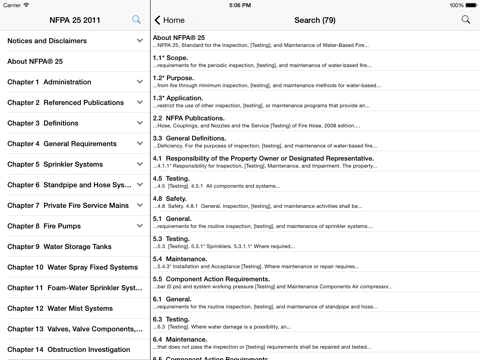Expand Chapter 3 Definitions chevron
This screenshot has height=360, width=480.
coord(140,123)
